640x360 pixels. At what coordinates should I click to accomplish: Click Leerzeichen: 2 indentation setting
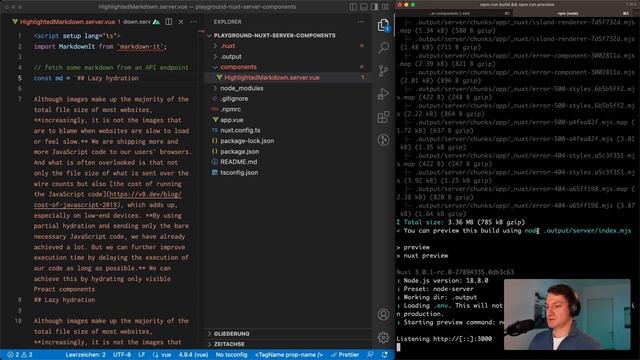tap(86, 355)
